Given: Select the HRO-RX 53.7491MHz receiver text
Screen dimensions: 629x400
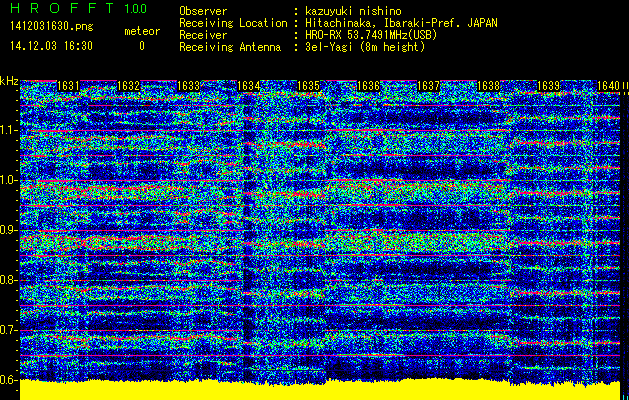Looking at the screenshot, I should click(372, 34).
